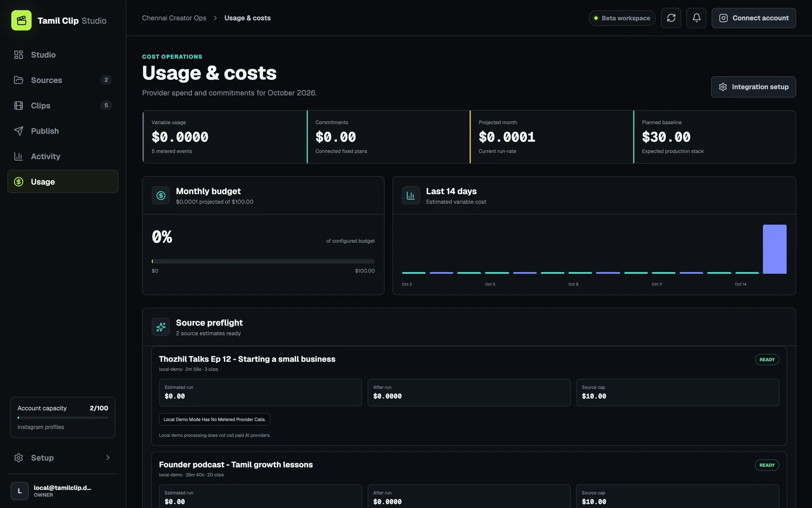
Task: Open notifications bell icon
Action: pyautogui.click(x=696, y=18)
